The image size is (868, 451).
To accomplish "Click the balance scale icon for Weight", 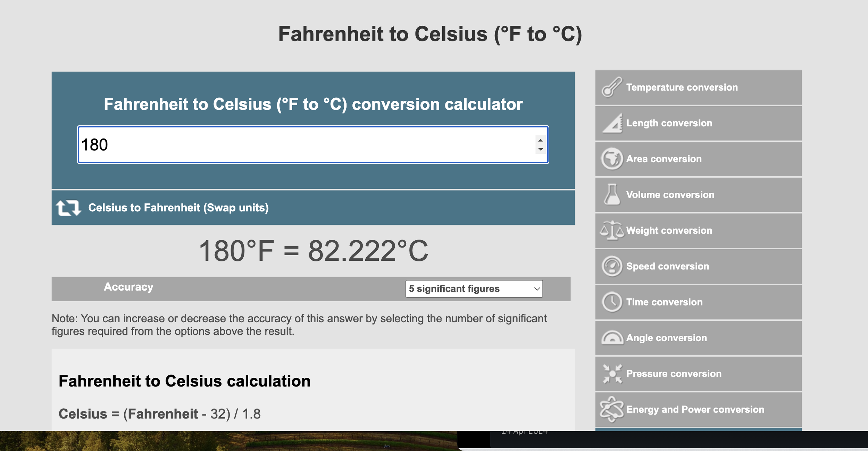I will click(612, 231).
